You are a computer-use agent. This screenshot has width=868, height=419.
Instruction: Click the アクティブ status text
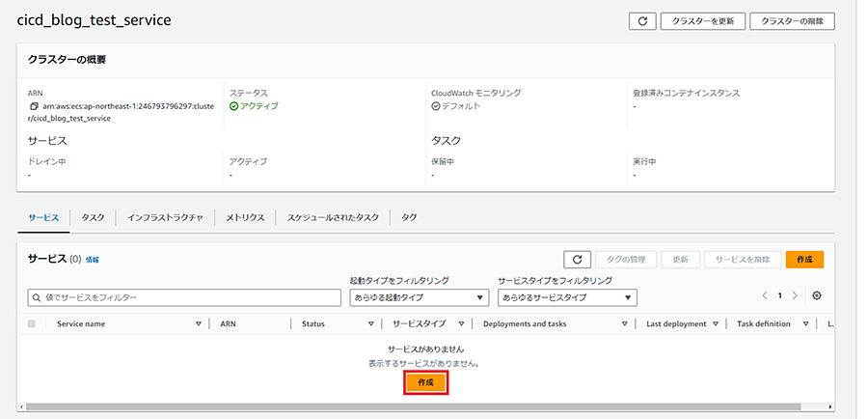click(x=259, y=106)
